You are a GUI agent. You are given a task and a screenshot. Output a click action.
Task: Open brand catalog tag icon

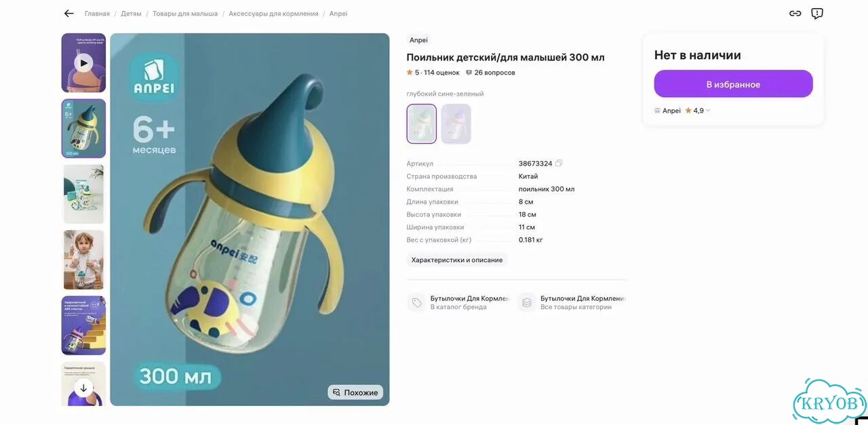point(416,303)
